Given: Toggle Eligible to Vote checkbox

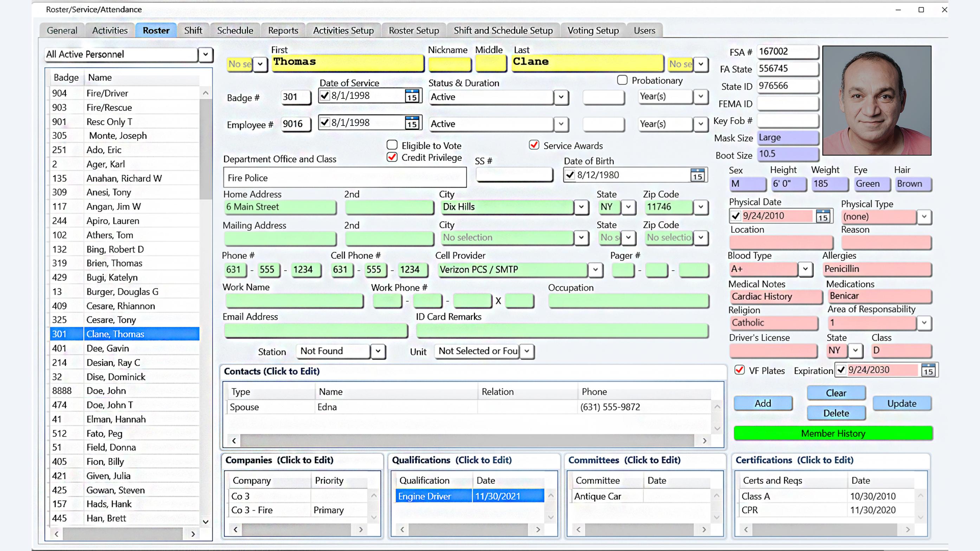Looking at the screenshot, I should pos(392,145).
